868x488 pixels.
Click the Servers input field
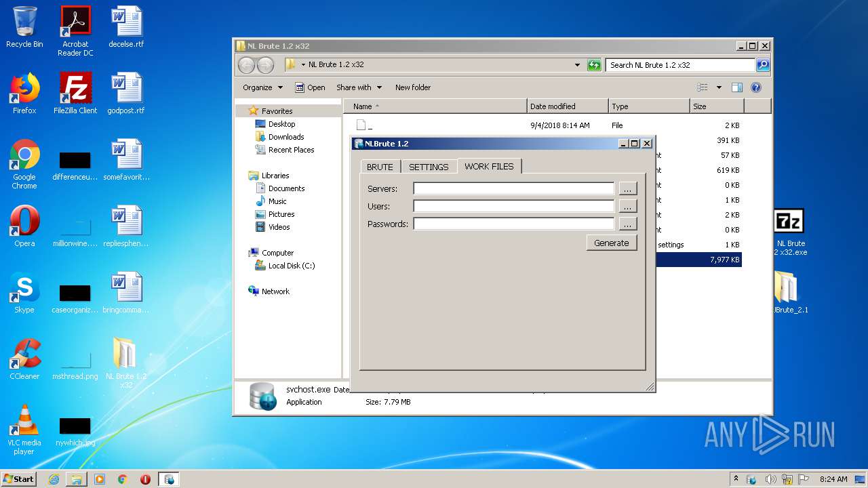tap(514, 188)
